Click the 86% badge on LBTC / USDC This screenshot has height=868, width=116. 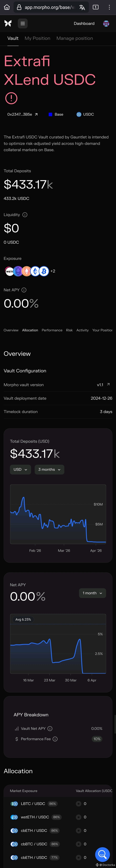52,804
